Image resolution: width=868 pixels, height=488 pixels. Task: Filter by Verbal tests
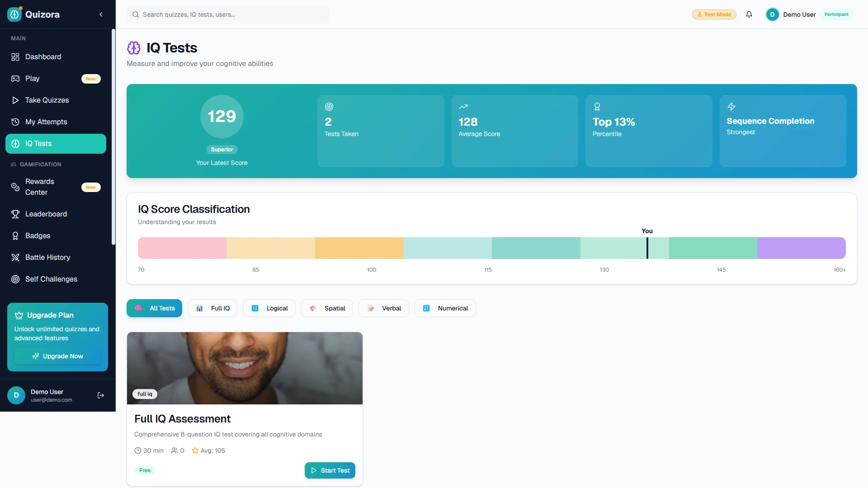click(384, 308)
